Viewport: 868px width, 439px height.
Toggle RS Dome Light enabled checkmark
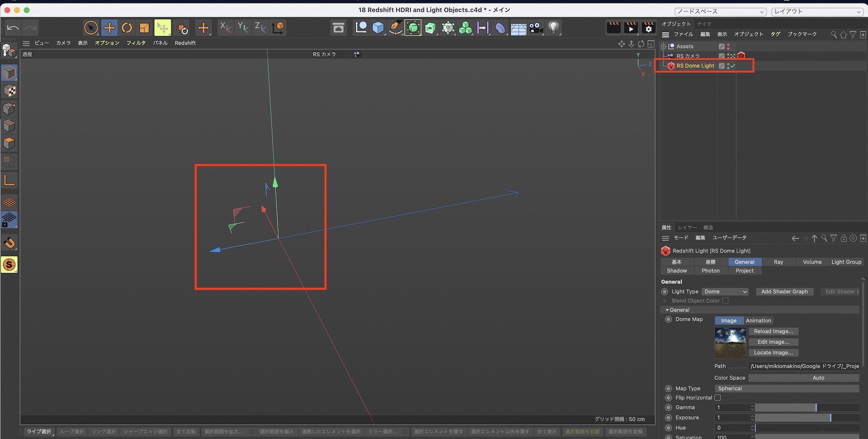click(733, 66)
